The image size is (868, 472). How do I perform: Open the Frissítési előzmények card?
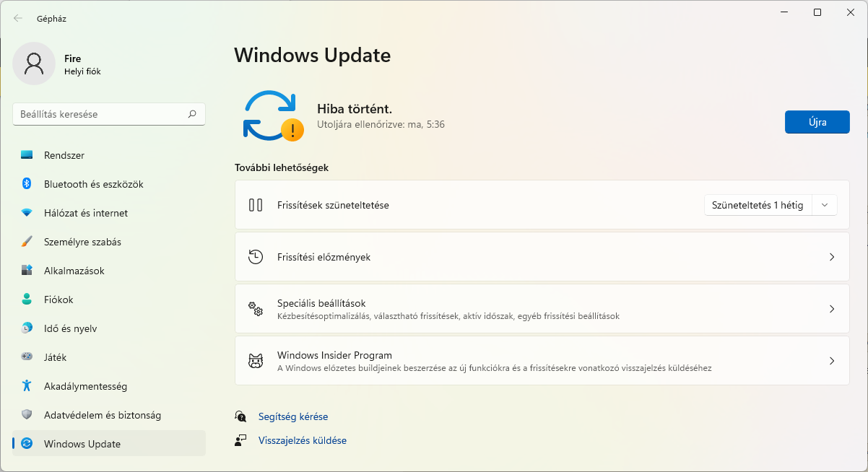coord(542,257)
